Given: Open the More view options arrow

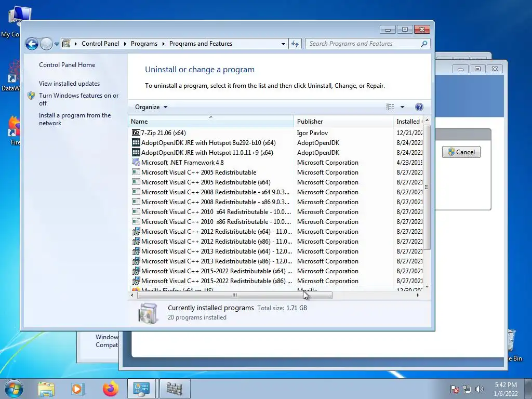Looking at the screenshot, I should point(403,107).
